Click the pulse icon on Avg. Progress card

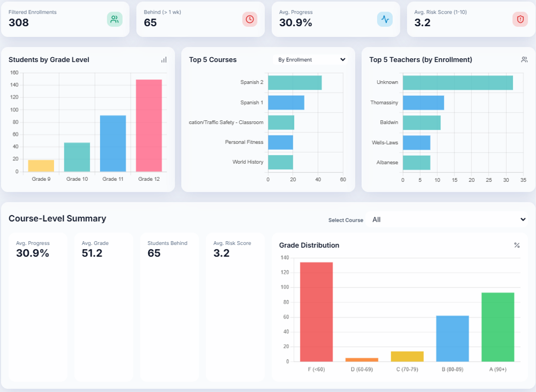[385, 19]
